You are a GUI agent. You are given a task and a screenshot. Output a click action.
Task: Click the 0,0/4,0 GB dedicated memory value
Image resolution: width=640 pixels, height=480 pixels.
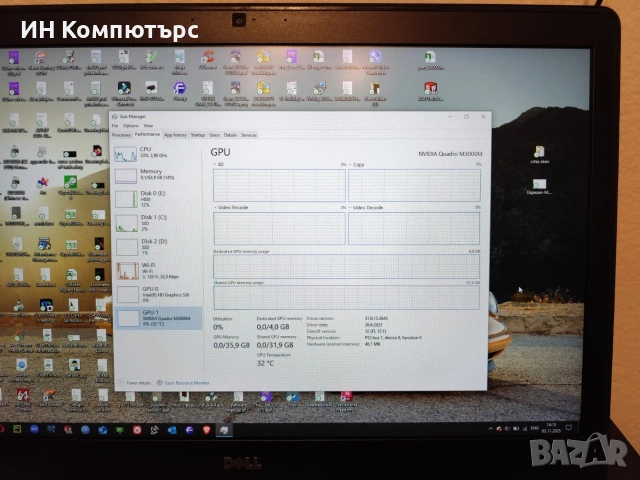point(273,327)
